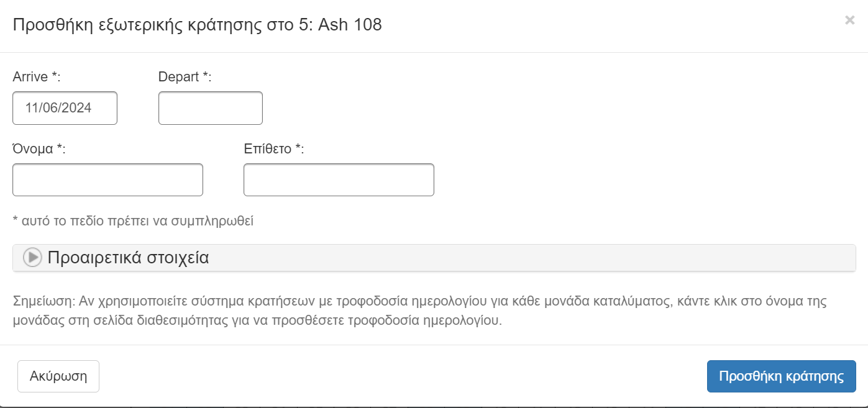This screenshot has height=408, width=868.
Task: Click the blank footer area between both buttons
Action: [x=403, y=376]
